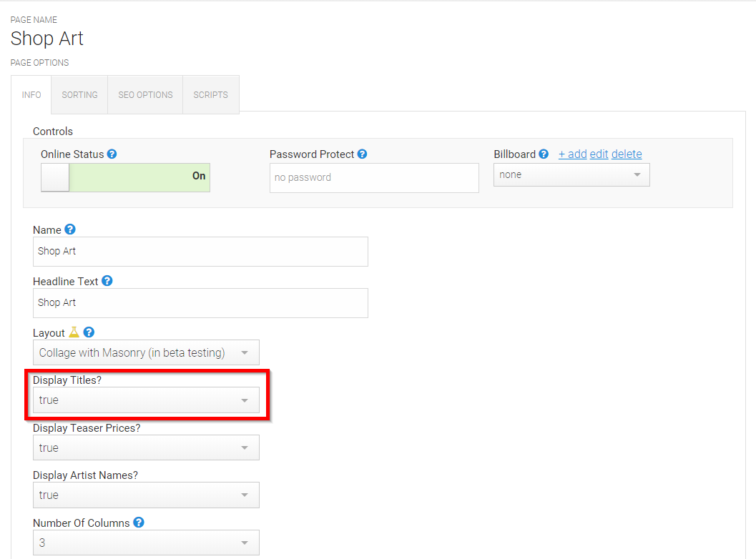This screenshot has width=756, height=559.
Task: Switch to the SCRIPTS tab
Action: [211, 95]
